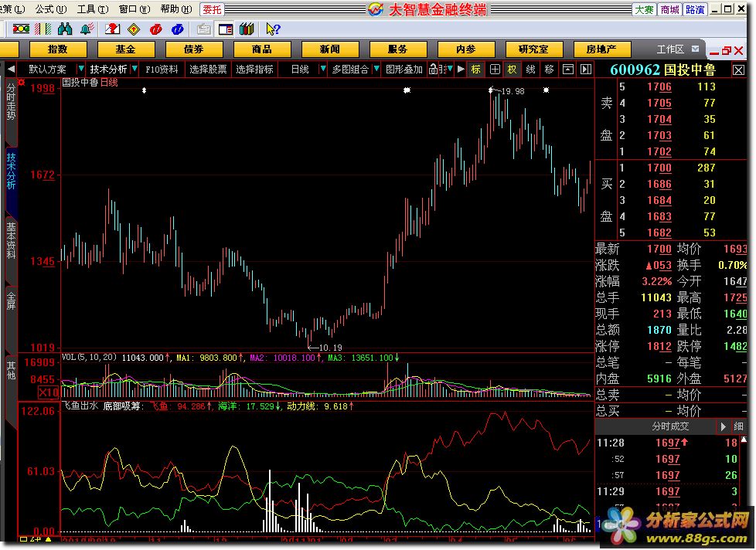
Task: Click the 细 detail button
Action: [x=738, y=426]
